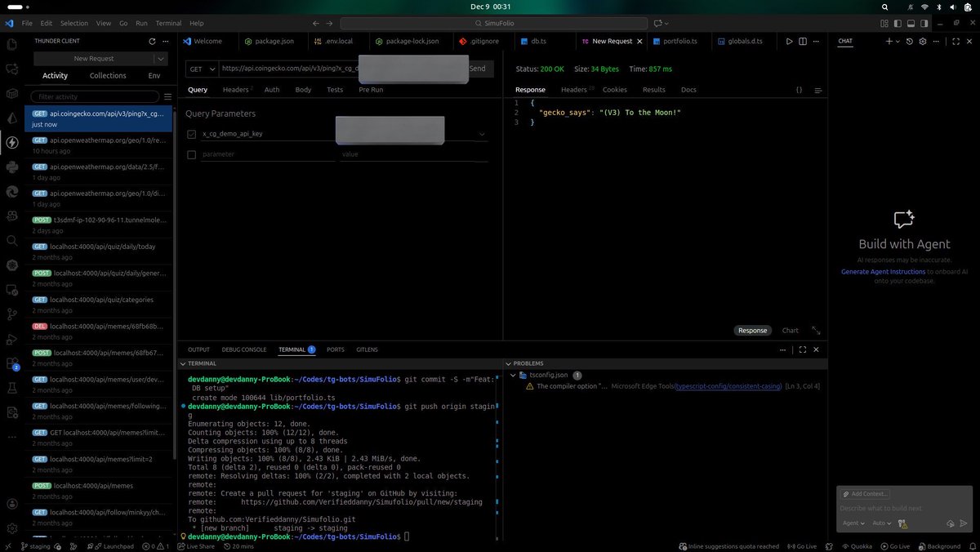Open Manage gear at the activity bar bottom
The image size is (980, 552).
pyautogui.click(x=12, y=528)
